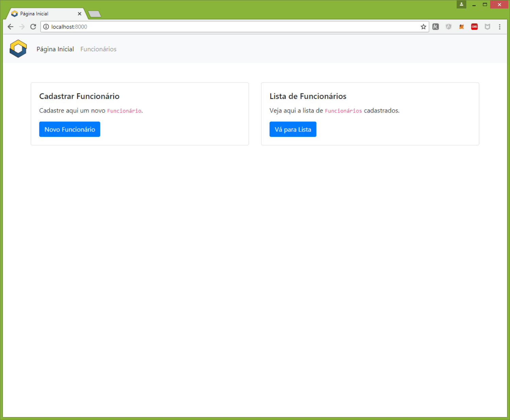Click the browser back arrow
Screen dimensions: 510x420
pos(11,27)
